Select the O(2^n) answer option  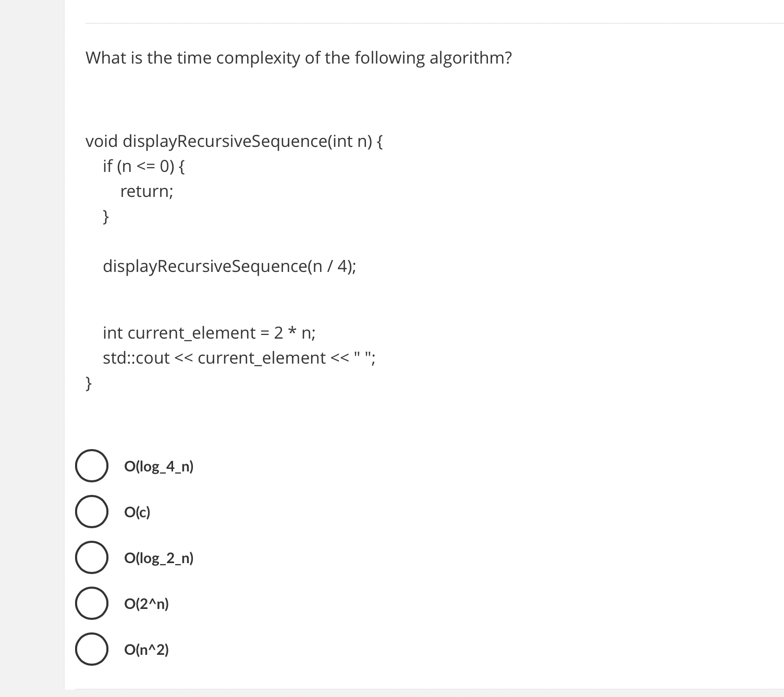click(91, 604)
